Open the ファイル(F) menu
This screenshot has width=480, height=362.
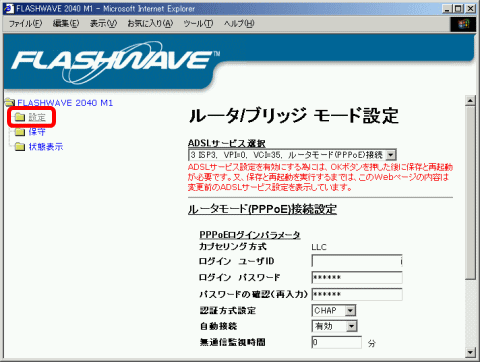(26, 24)
